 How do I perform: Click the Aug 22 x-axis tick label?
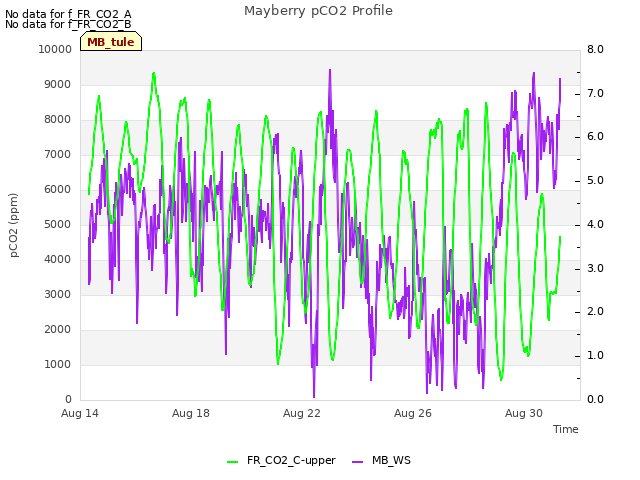(302, 413)
